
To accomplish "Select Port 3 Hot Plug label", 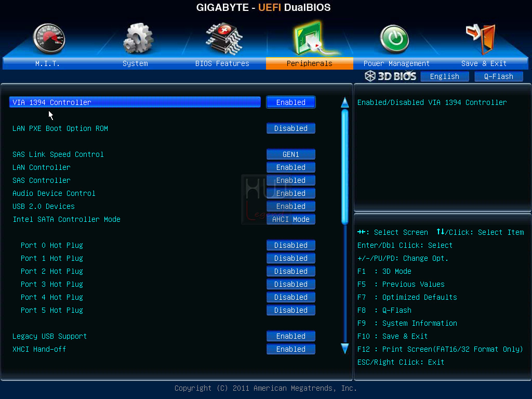I will pos(52,284).
